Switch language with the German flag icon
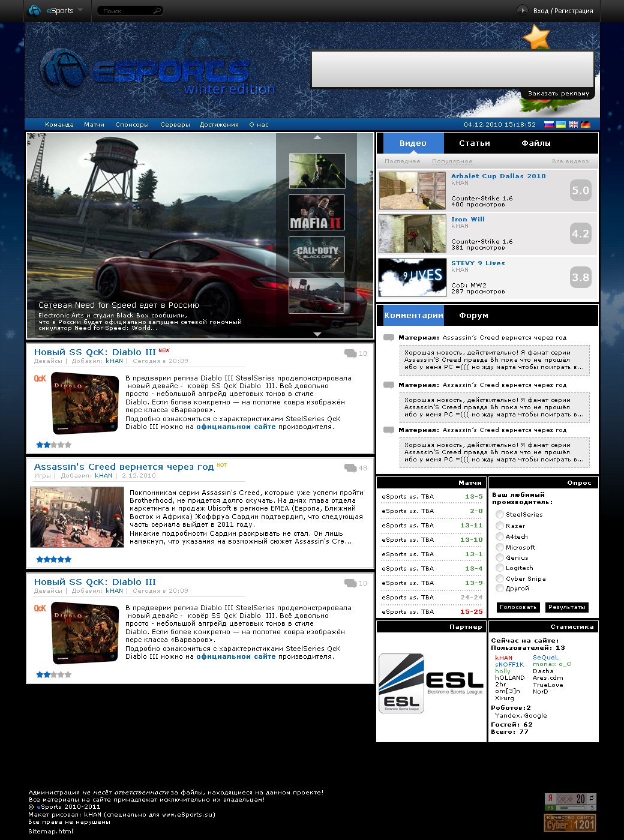This screenshot has height=840, width=624. click(x=586, y=125)
